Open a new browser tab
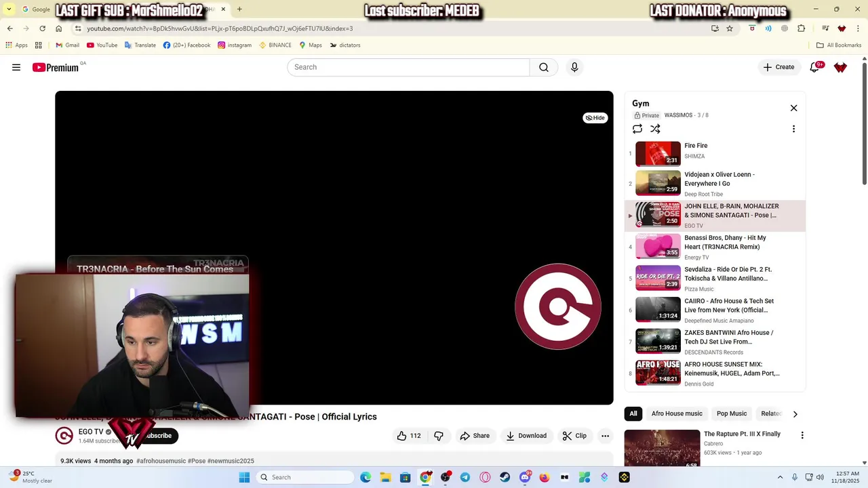The height and width of the screenshot is (488, 868). tap(239, 9)
